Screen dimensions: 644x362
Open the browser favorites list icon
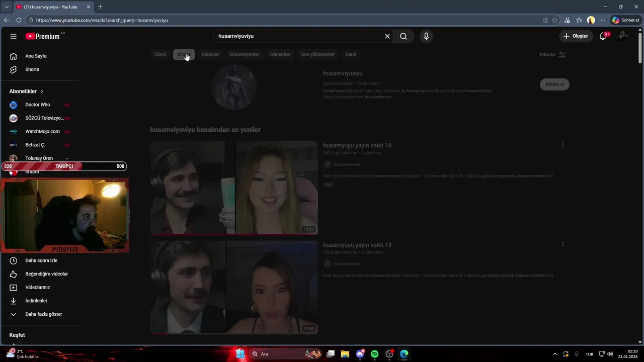click(x=579, y=20)
